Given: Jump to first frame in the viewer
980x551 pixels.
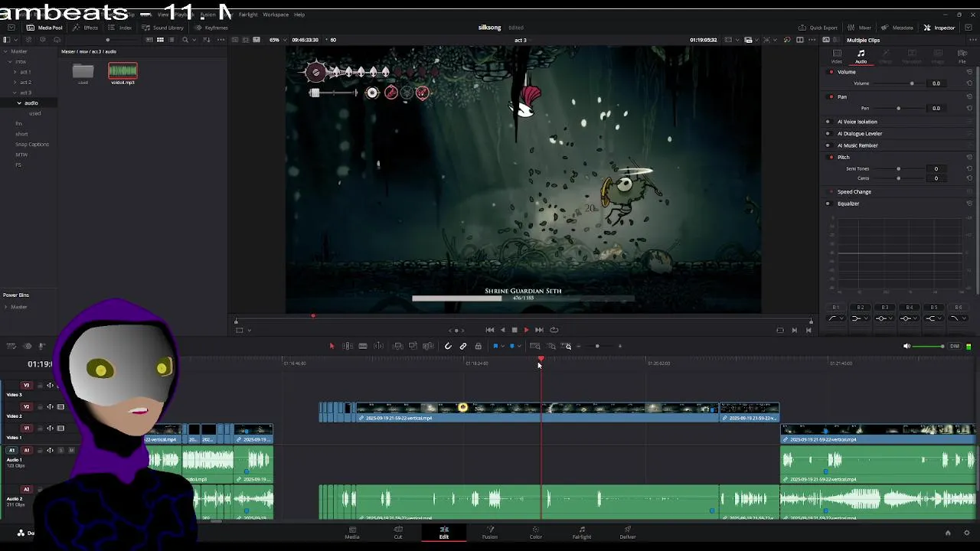Looking at the screenshot, I should click(490, 330).
